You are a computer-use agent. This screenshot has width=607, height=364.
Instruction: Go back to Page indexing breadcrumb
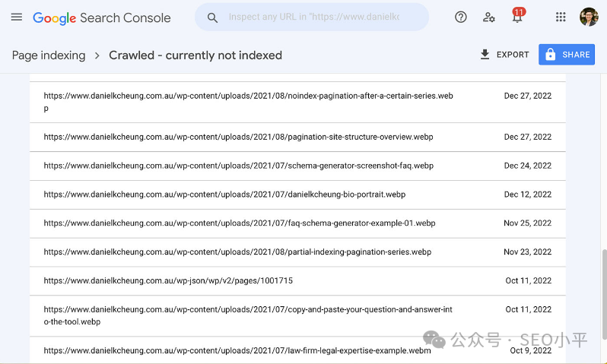(47, 55)
